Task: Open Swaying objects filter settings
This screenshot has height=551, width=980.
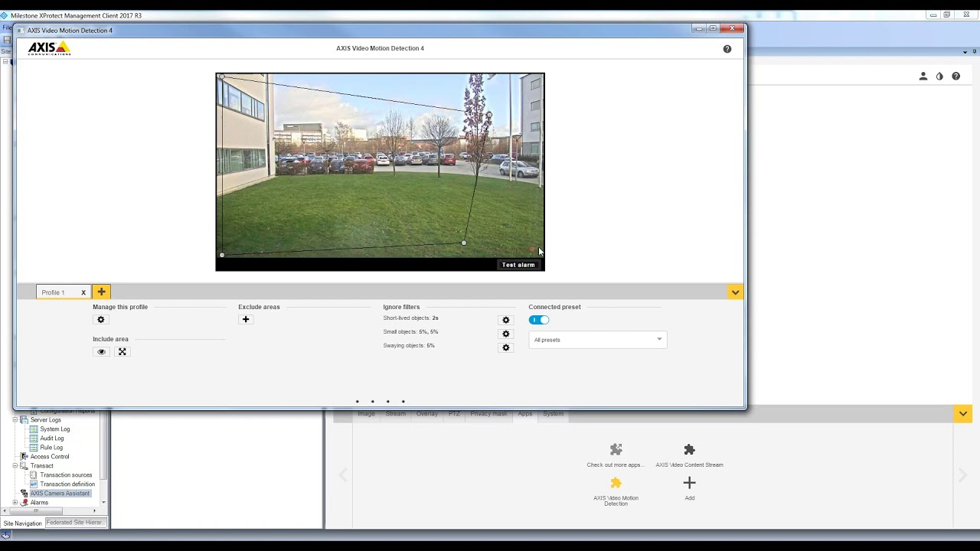Action: [x=505, y=347]
